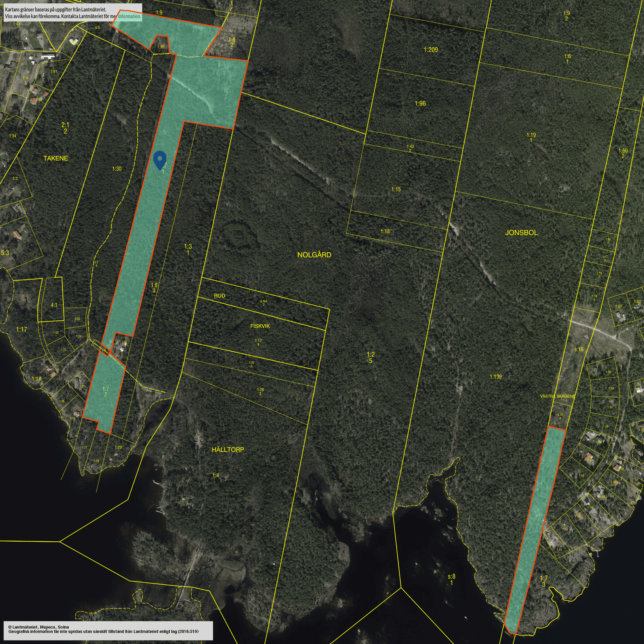Click the NOLGÅRD area label
The height and width of the screenshot is (644, 644).
pos(314,255)
